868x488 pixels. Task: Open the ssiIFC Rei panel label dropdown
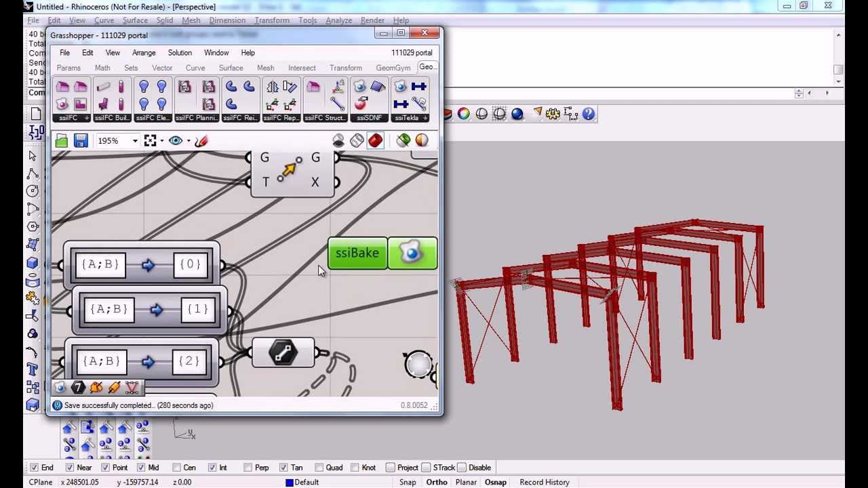click(241, 118)
